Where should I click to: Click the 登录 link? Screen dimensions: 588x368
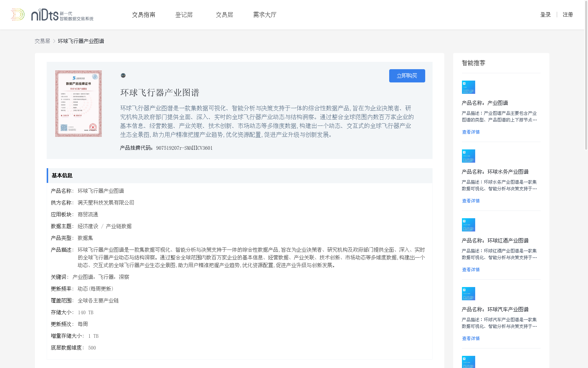click(545, 15)
